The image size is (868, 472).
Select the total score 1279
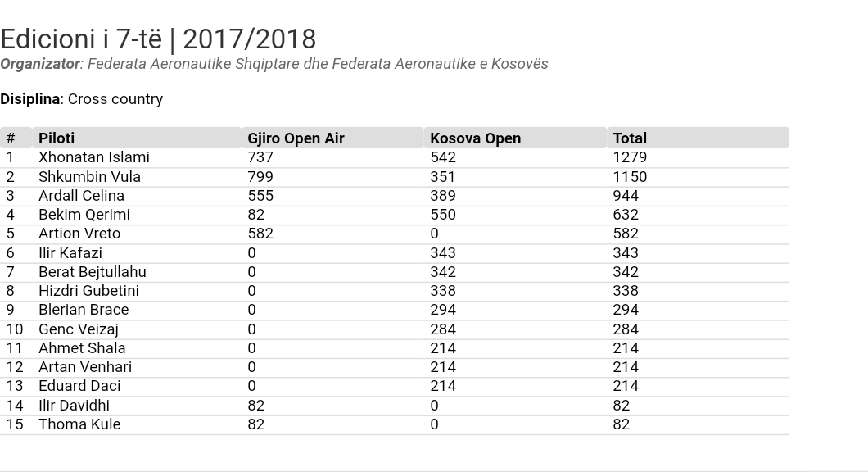630,157
